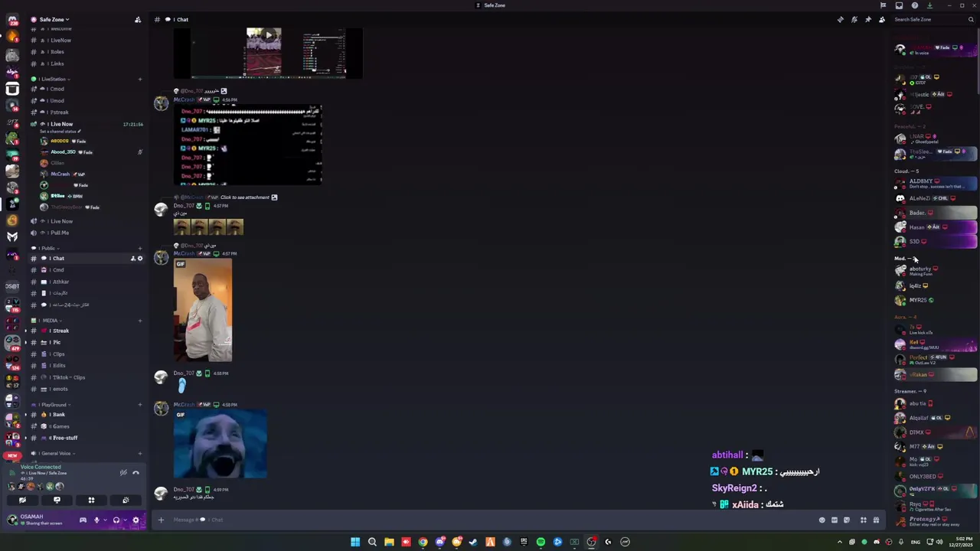Click game controller icon in user panel

[x=83, y=520]
